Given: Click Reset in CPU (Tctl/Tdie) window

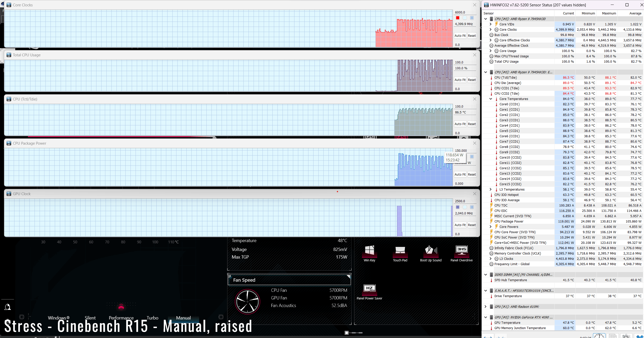Looking at the screenshot, I should pos(472,124).
